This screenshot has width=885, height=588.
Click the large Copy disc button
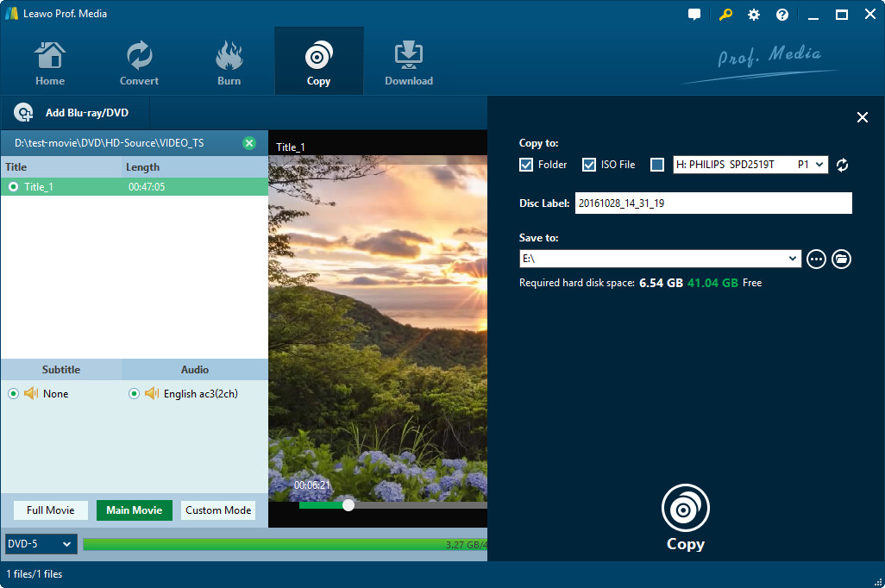point(685,509)
